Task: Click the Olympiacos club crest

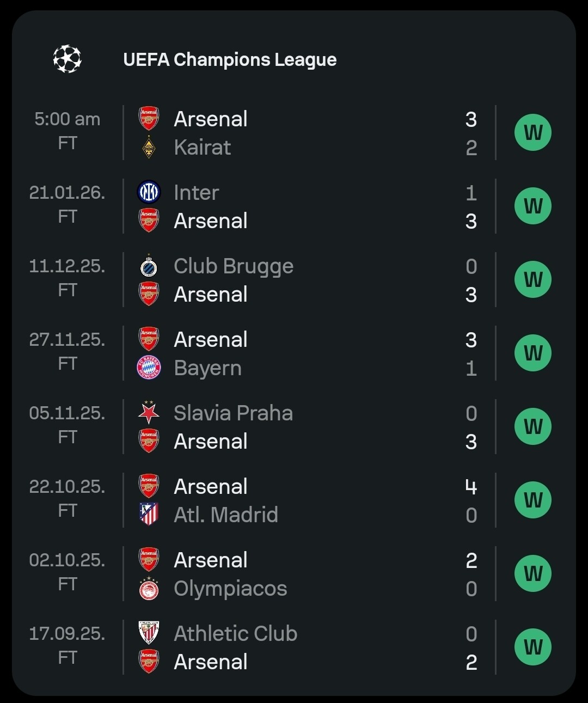Action: coord(149,589)
